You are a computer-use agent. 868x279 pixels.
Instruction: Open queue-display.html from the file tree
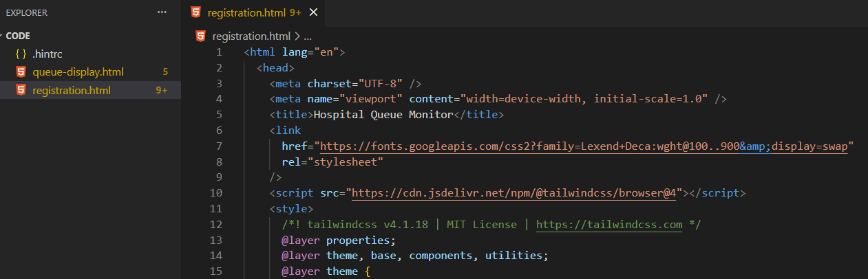tap(77, 72)
